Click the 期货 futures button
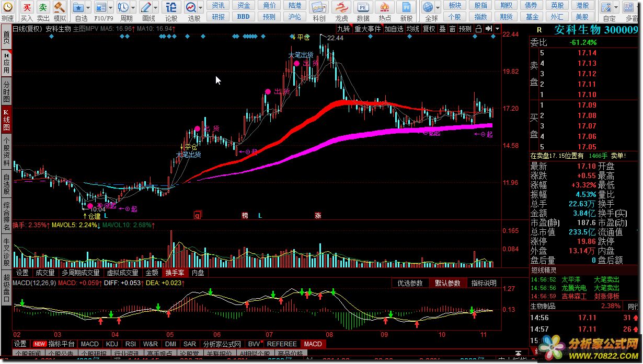Image resolution: width=643 pixels, height=364 pixels. 506,17
